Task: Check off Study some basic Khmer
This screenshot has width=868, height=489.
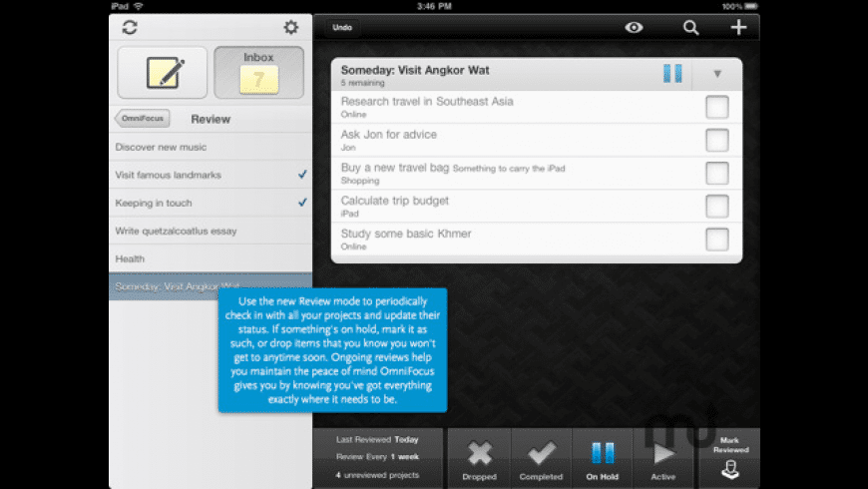Action: click(x=717, y=240)
